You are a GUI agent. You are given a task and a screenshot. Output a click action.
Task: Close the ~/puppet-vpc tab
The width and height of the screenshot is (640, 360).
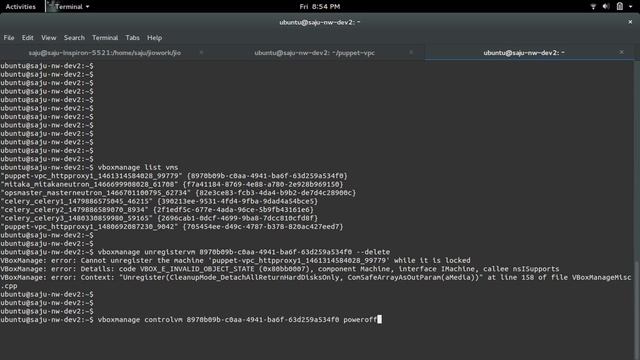click(411, 52)
